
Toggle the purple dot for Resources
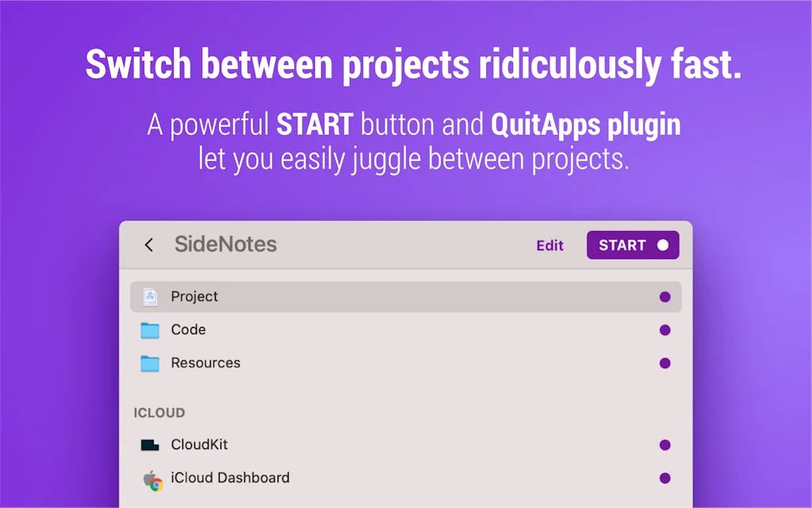coord(665,364)
